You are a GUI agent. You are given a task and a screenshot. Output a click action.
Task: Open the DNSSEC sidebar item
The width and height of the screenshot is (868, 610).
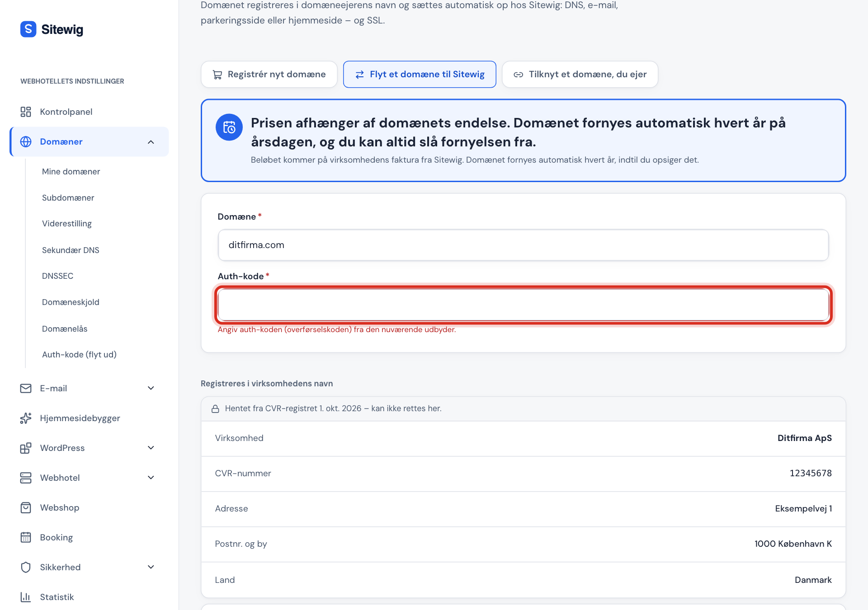click(57, 276)
